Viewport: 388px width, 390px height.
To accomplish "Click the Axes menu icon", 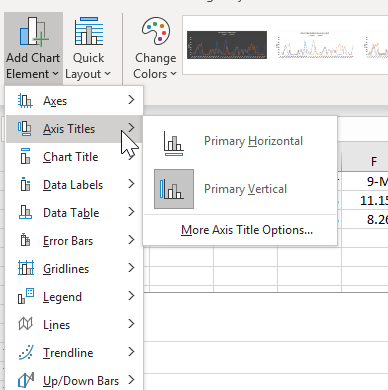I will [25, 101].
